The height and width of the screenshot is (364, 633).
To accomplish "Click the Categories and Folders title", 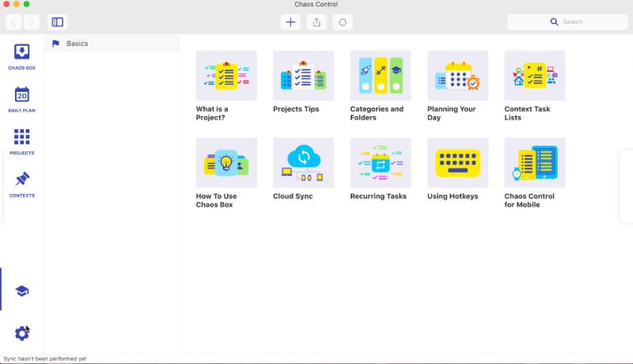I will pos(377,113).
